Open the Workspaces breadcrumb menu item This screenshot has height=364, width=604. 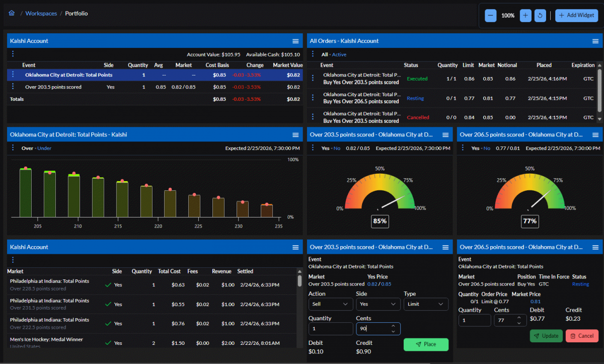tap(41, 13)
